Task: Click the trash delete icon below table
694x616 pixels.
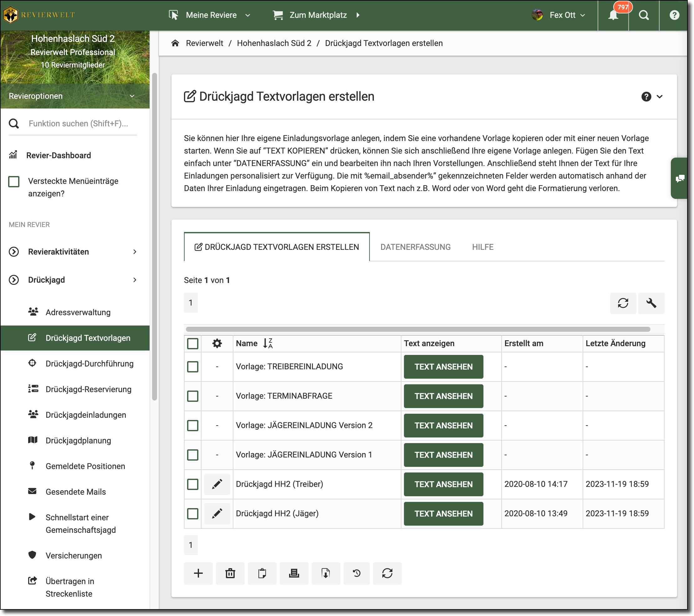Action: click(230, 573)
